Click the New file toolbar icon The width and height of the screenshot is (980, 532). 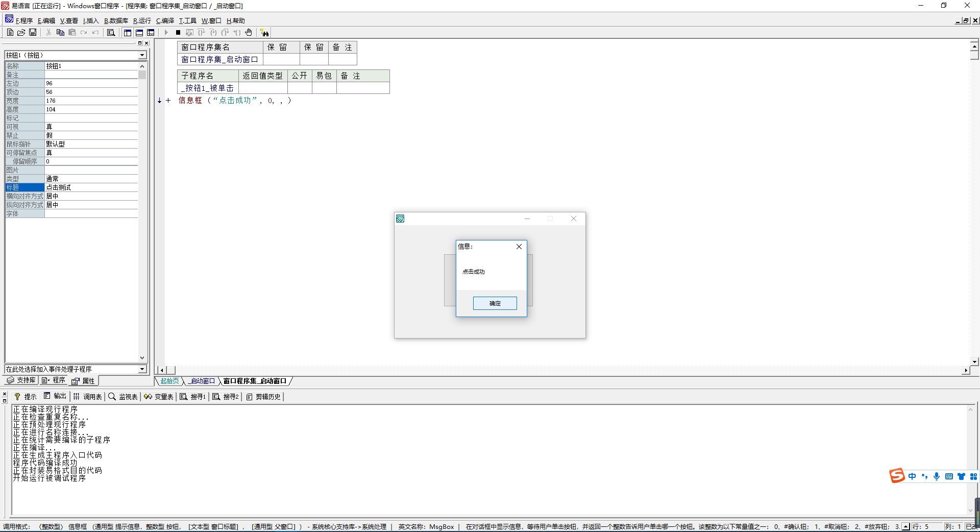pyautogui.click(x=10, y=32)
